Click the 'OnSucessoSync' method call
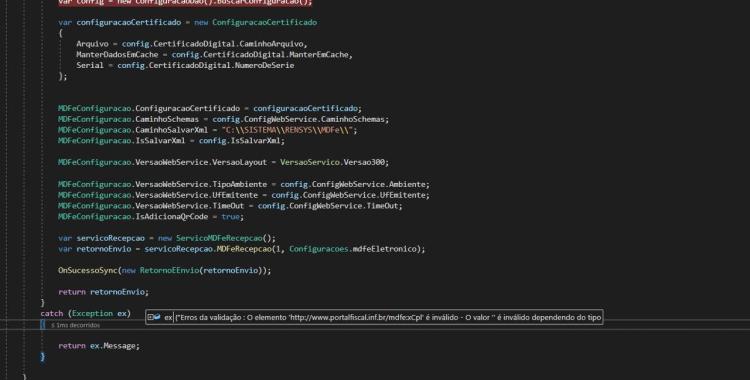Image resolution: width=750 pixels, height=380 pixels. [x=88, y=271]
